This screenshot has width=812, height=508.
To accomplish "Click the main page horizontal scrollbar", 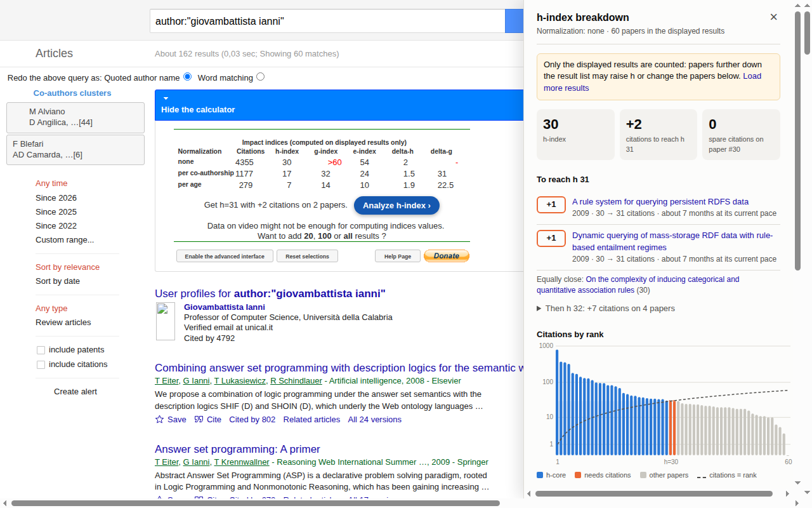I will tap(256, 504).
